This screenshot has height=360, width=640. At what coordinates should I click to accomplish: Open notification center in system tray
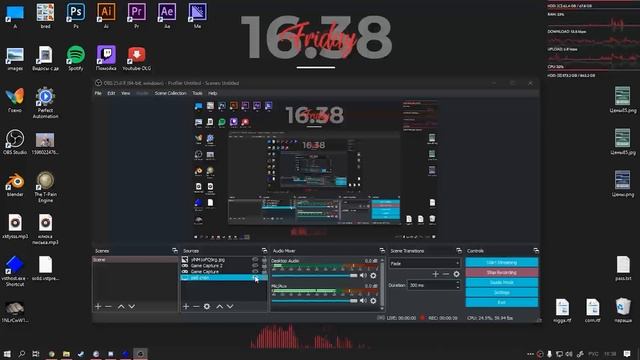coord(627,354)
